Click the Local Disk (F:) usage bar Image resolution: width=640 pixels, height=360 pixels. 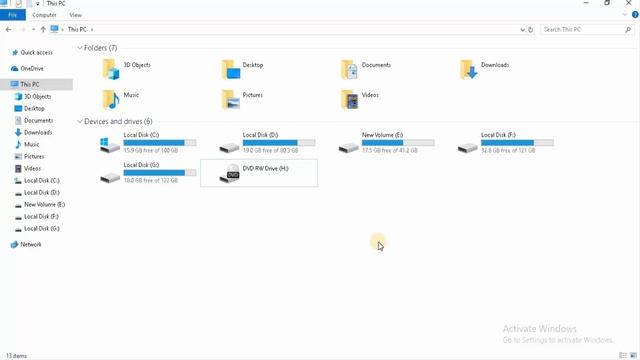(x=517, y=143)
